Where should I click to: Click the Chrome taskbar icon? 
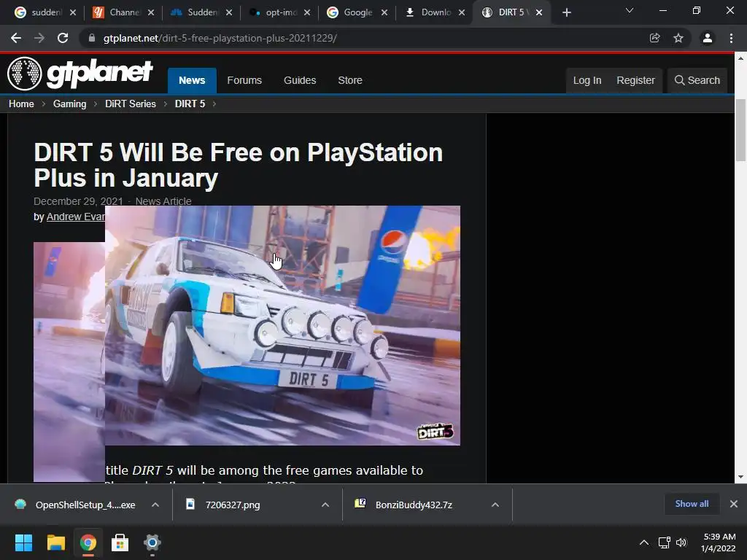point(88,542)
